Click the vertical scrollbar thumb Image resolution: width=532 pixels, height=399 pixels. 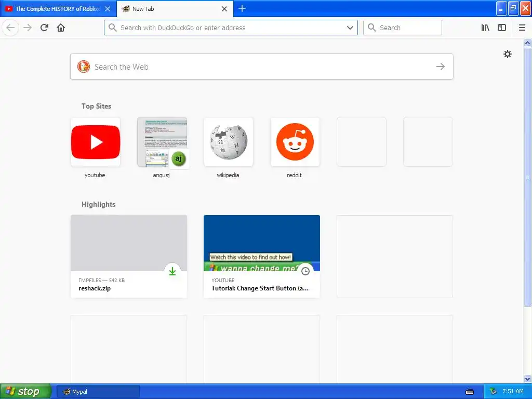527,177
